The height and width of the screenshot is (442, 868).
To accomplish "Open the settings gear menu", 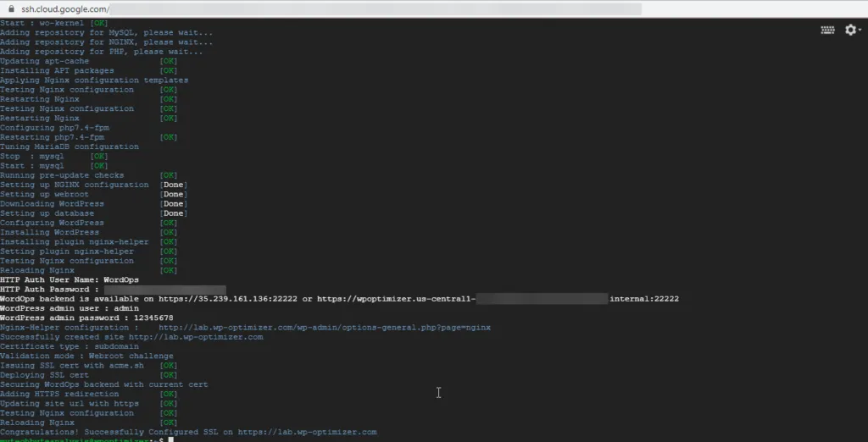I will (x=850, y=30).
